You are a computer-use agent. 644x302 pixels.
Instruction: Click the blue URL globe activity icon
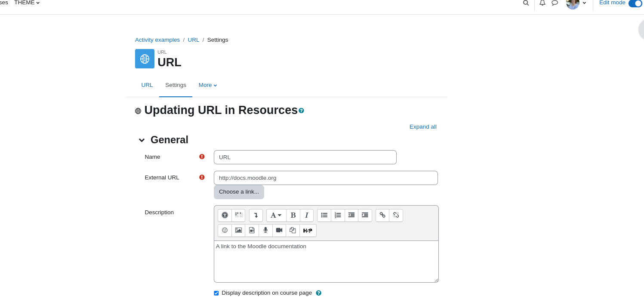[145, 59]
